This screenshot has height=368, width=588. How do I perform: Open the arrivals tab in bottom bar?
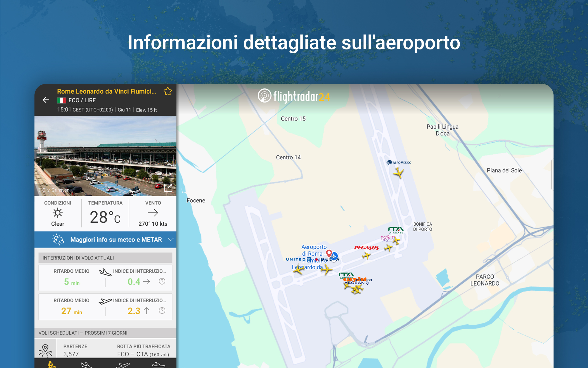coord(87,365)
